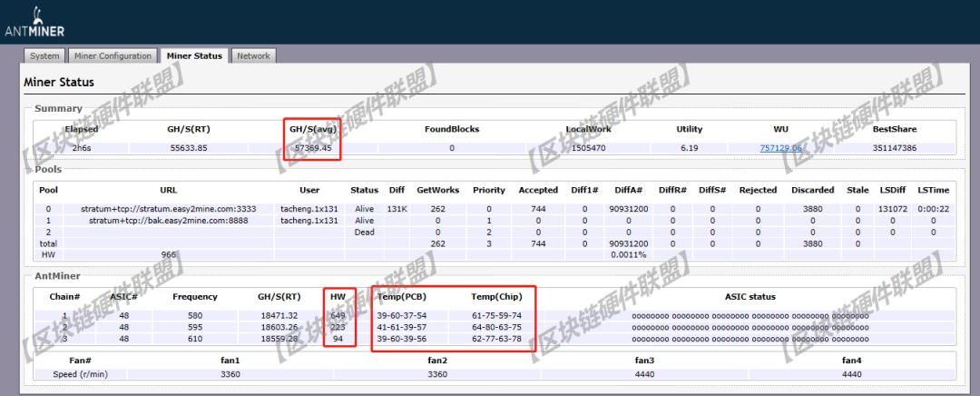This screenshot has width=980, height=396.
Task: Click chip temp 64-80-63-75
Action: (496, 327)
